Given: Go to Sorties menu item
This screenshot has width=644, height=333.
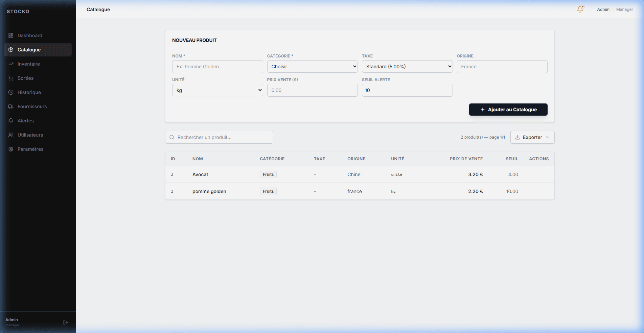Looking at the screenshot, I should tap(38, 78).
